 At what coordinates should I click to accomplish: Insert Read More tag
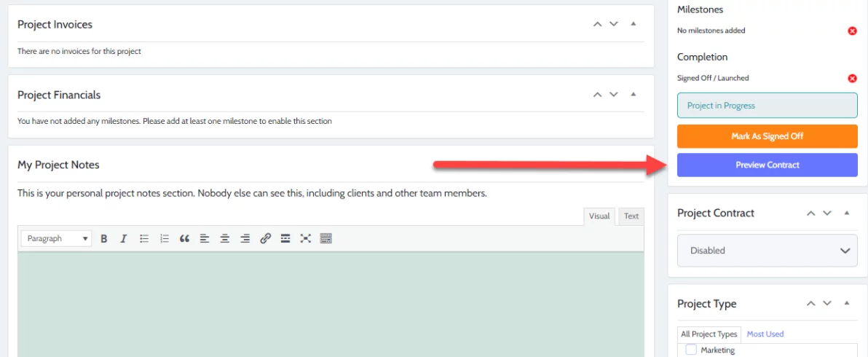[x=285, y=238]
